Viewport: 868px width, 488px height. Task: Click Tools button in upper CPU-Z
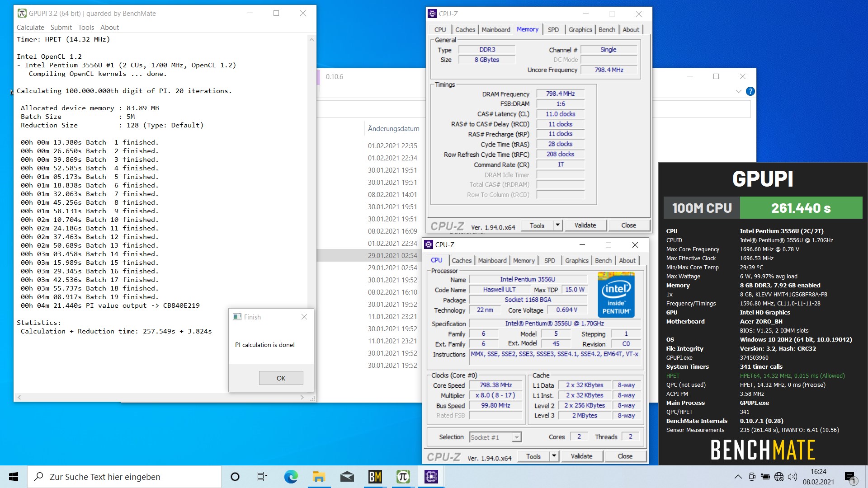coord(537,225)
